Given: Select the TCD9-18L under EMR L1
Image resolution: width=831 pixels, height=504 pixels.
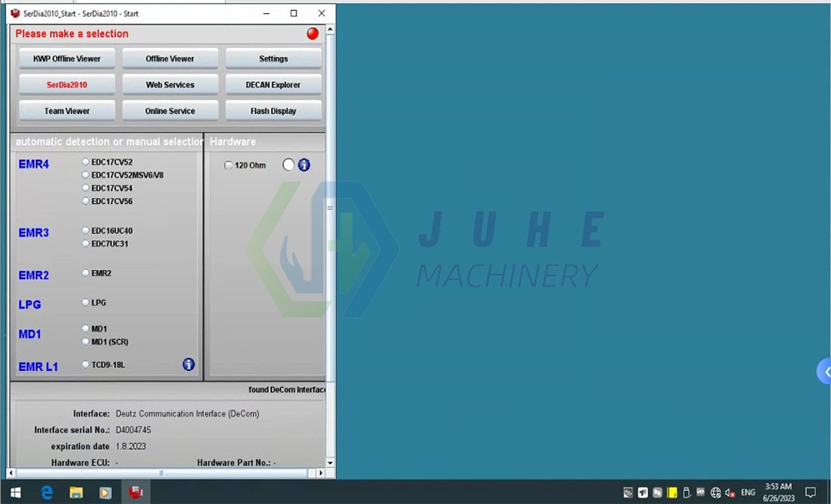Looking at the screenshot, I should (85, 364).
